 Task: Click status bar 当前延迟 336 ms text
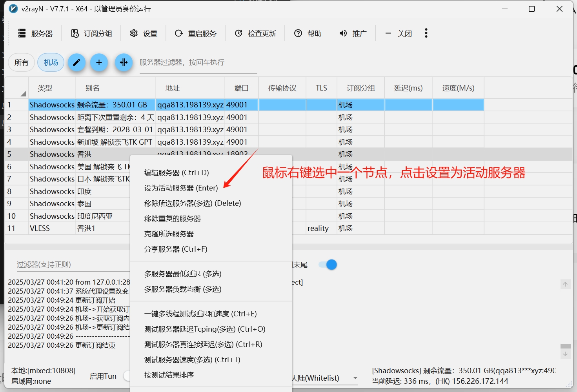(x=440, y=381)
